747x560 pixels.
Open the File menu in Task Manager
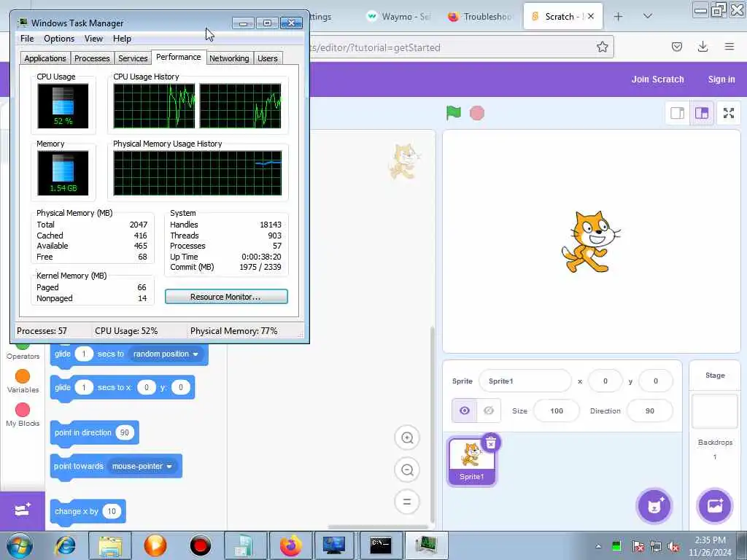click(27, 39)
